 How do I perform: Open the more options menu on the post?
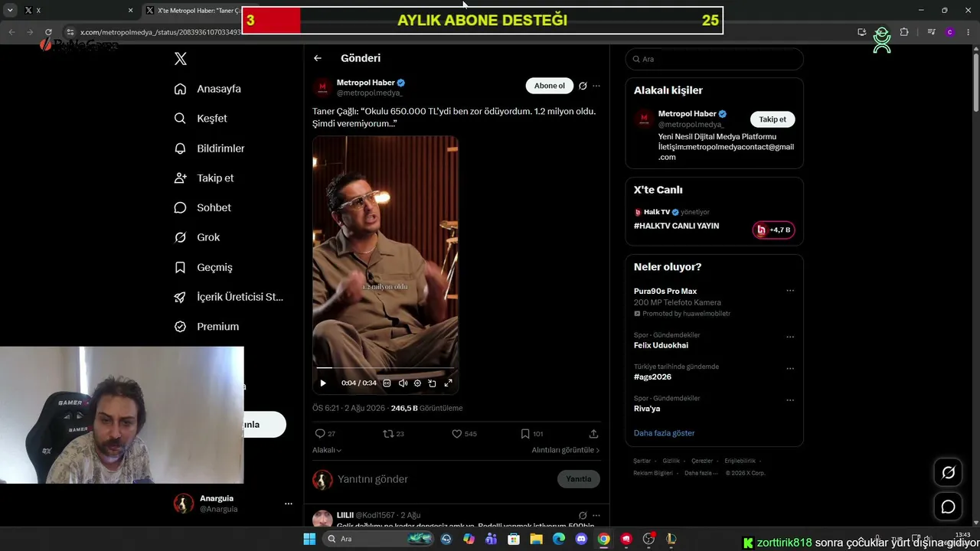coord(596,86)
